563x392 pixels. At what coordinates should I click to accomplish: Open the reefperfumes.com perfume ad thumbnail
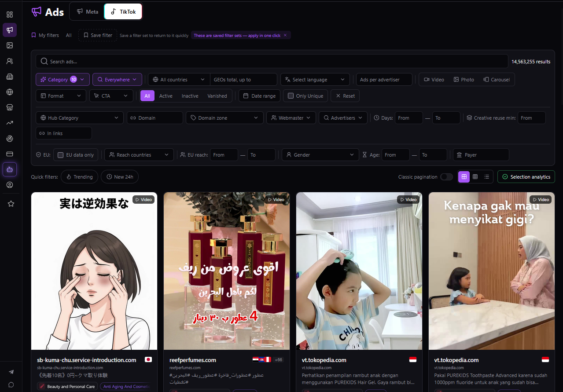(x=227, y=271)
